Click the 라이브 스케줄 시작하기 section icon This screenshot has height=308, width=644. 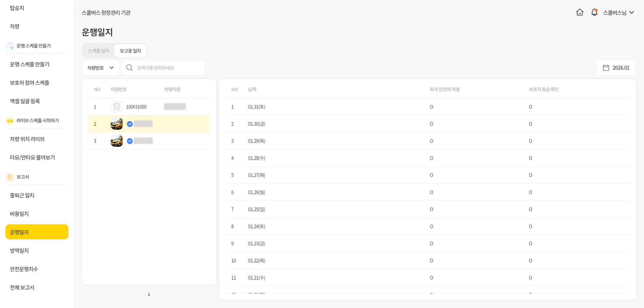pos(10,121)
